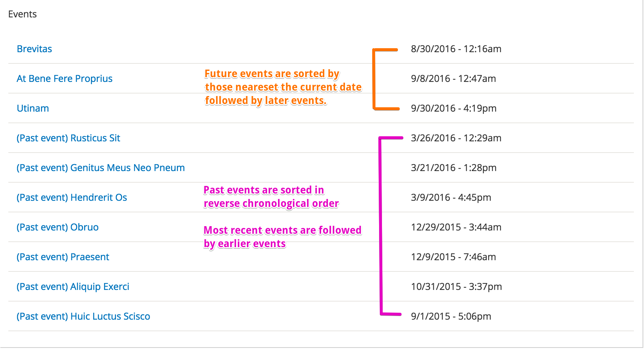Open past event Rusticus Sit
644x349 pixels.
(x=68, y=138)
